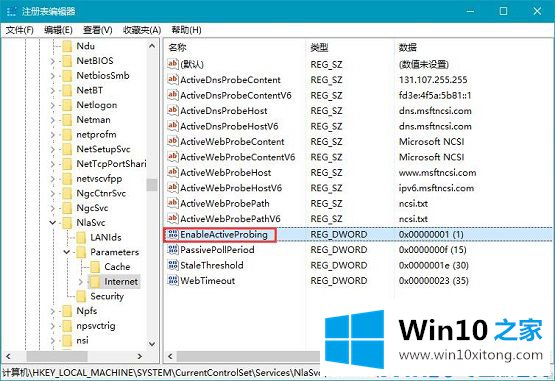Screen dimensions: 555x381
Task: Select the ActiveDnsProbeContentV6 value name
Action: click(236, 95)
